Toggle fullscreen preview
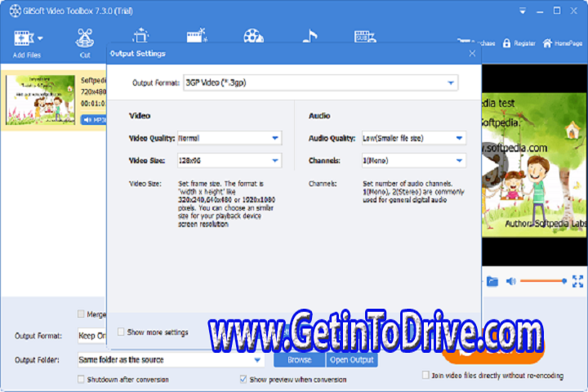The height and width of the screenshot is (392, 588). 578,281
